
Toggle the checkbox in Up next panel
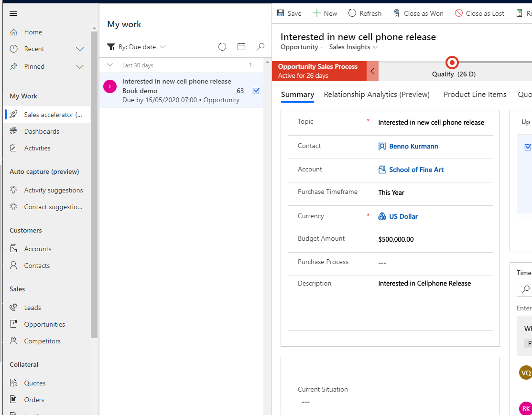coord(528,147)
